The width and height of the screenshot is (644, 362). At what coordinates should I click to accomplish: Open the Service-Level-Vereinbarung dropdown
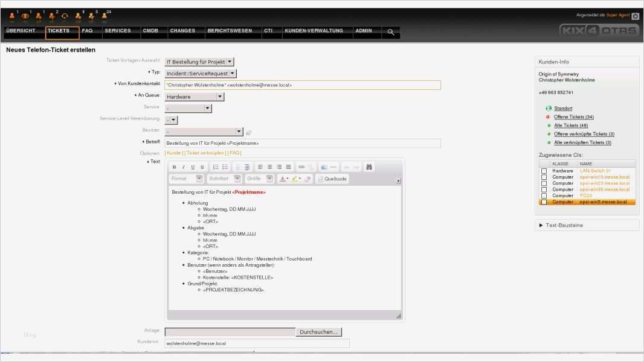coord(171,119)
